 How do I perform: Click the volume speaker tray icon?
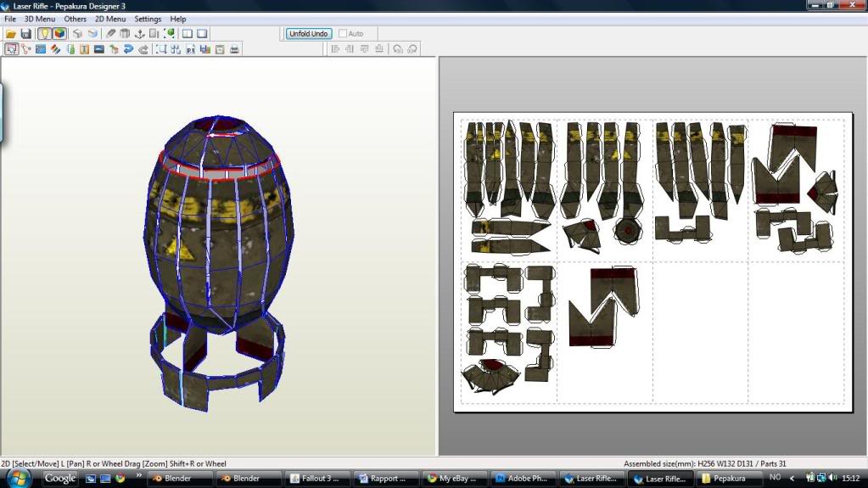tap(833, 478)
